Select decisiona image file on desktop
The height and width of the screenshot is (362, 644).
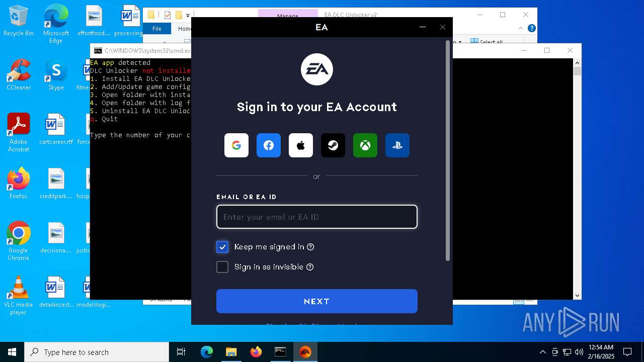click(x=56, y=237)
